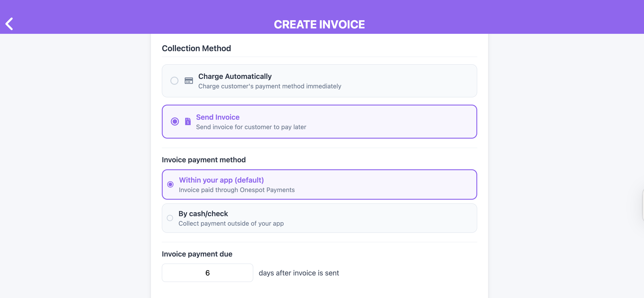This screenshot has width=644, height=298.
Task: Click the invoice document icon
Action: tap(188, 121)
